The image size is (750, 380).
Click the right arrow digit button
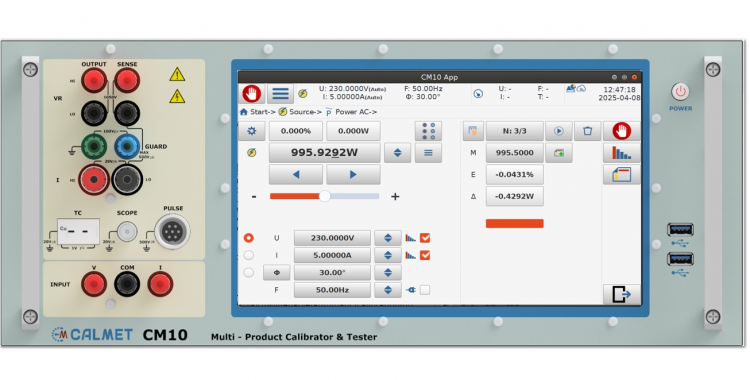353,175
